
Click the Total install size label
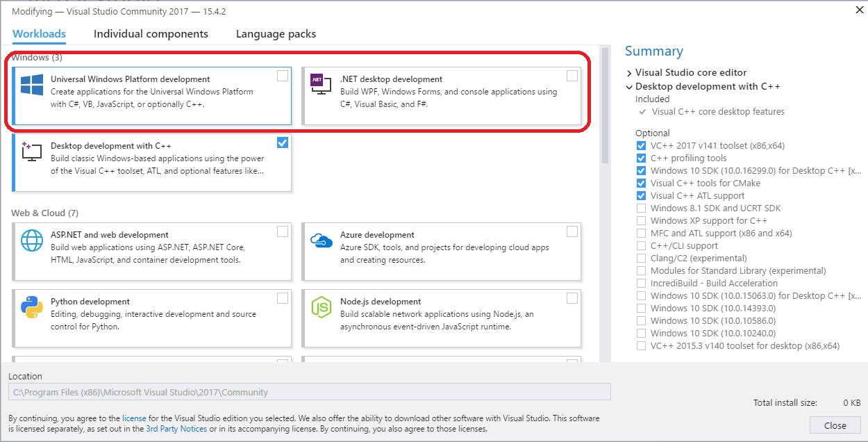pos(785,402)
